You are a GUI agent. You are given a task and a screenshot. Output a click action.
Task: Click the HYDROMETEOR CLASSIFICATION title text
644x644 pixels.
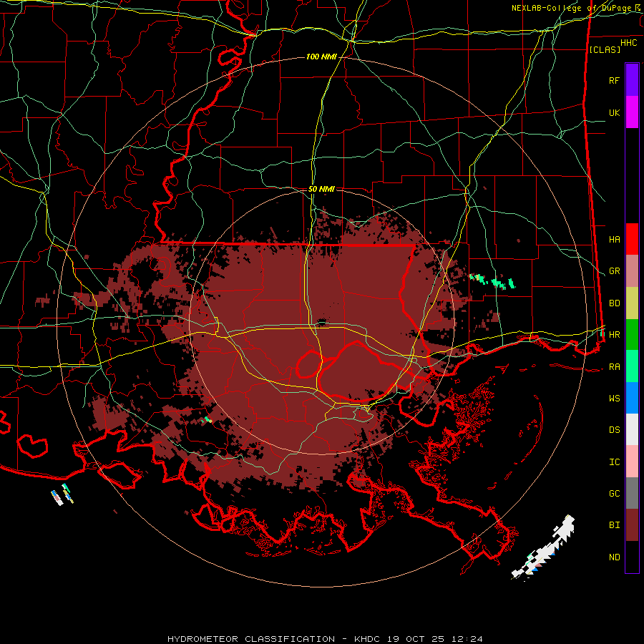[251, 639]
